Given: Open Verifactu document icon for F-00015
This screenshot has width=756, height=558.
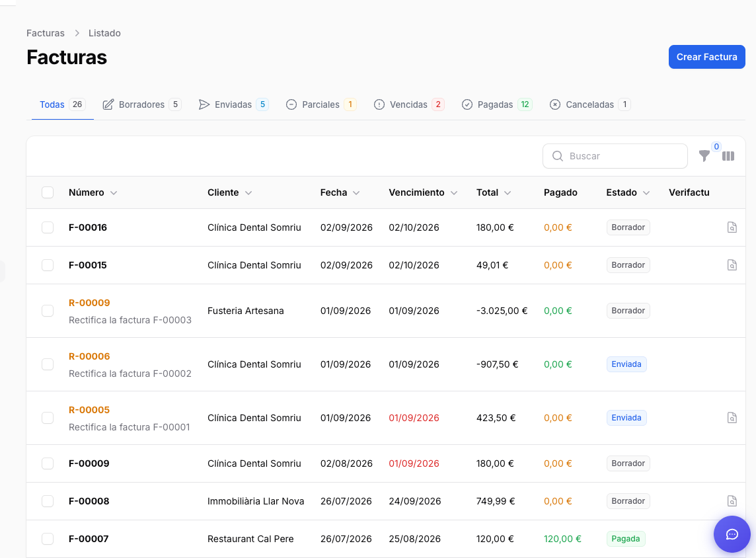Looking at the screenshot, I should (x=732, y=264).
